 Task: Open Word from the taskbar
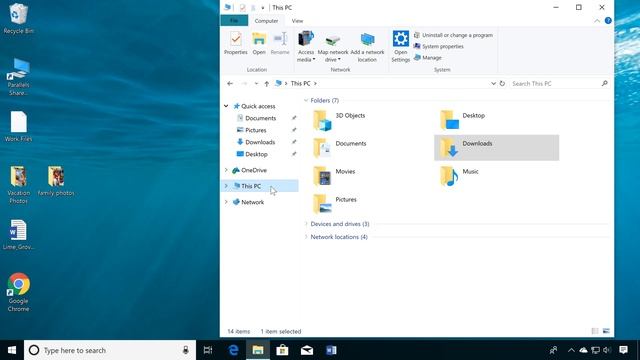[331, 350]
